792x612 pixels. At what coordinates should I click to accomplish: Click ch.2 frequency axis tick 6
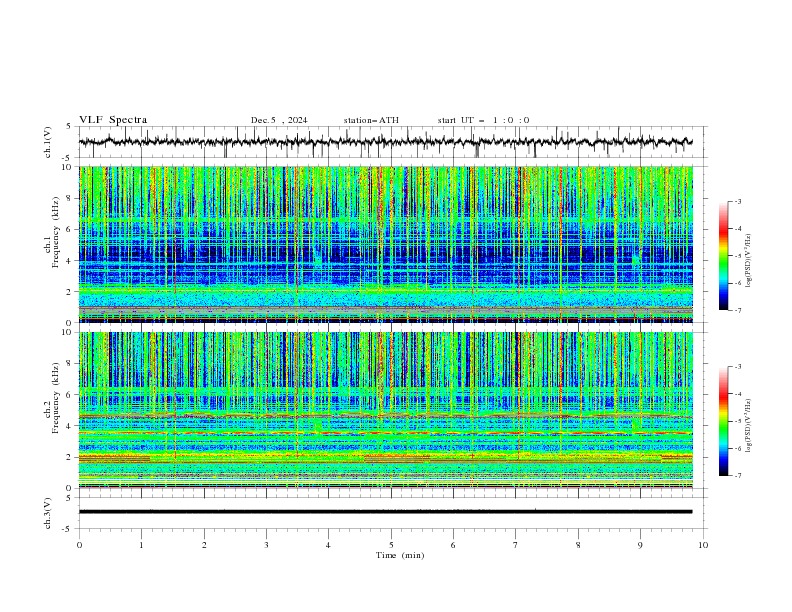click(70, 395)
